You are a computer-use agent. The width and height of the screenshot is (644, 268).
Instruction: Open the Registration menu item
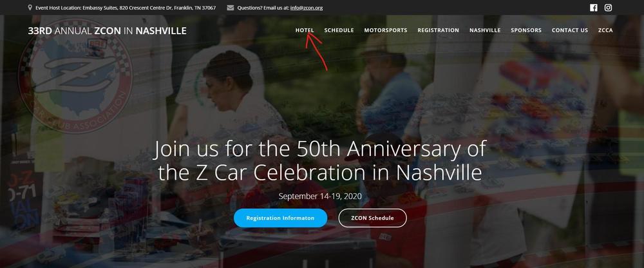438,30
